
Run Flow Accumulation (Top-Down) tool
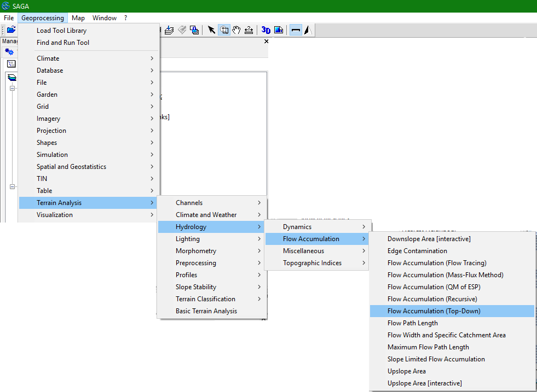pyautogui.click(x=452, y=311)
